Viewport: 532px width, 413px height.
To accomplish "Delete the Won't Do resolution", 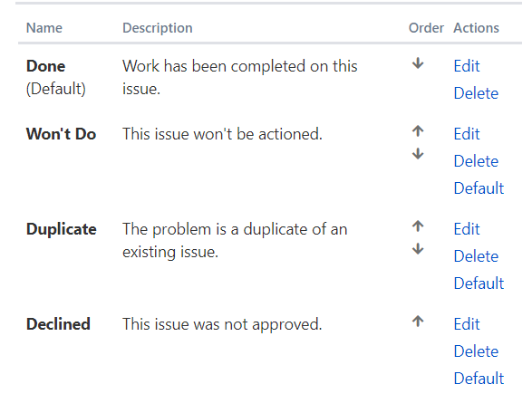I will coord(476,160).
